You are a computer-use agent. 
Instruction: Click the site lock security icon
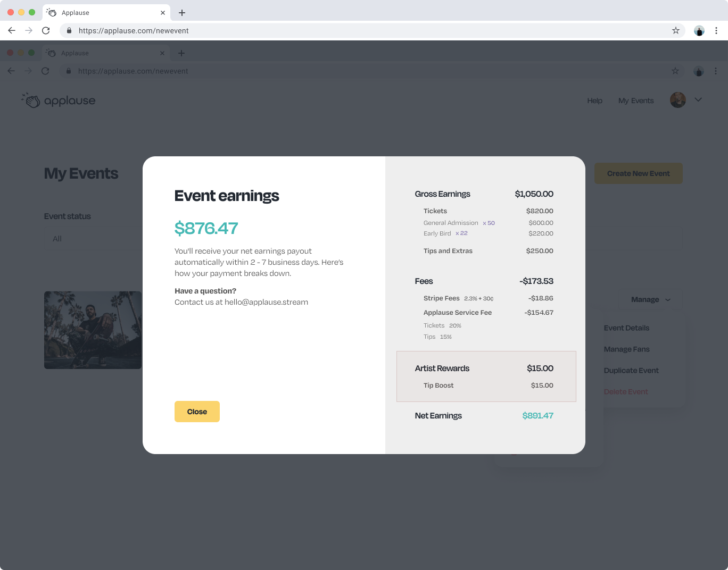[x=69, y=30]
